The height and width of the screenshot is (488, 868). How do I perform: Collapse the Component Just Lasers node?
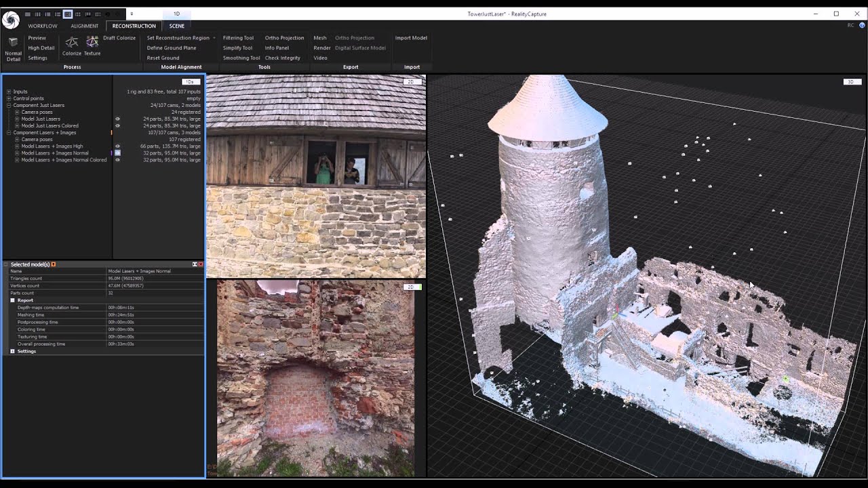[8, 105]
